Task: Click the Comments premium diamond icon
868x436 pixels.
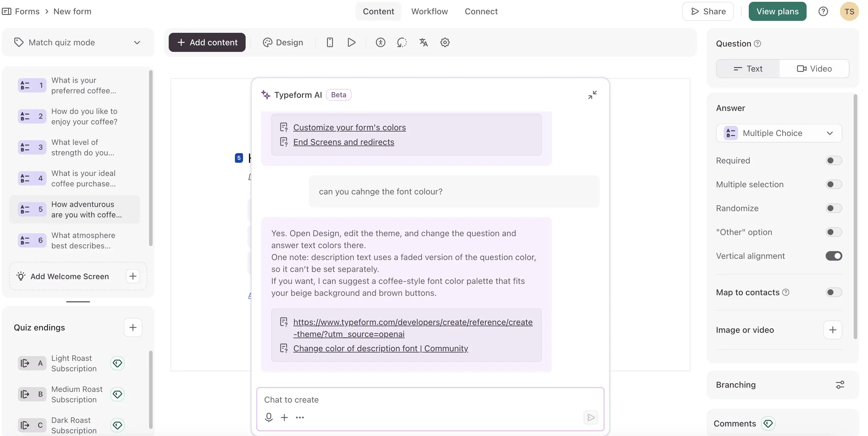Action: coord(768,423)
